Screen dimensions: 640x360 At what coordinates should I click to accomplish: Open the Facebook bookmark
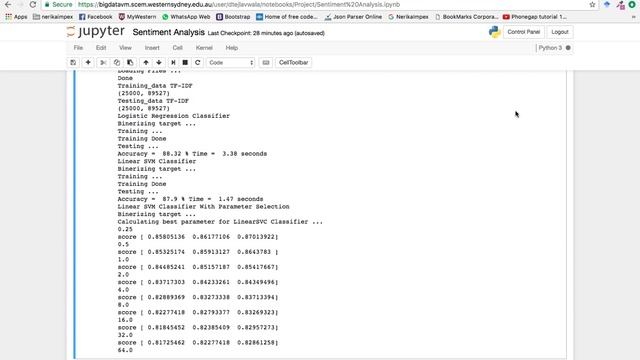(96, 17)
